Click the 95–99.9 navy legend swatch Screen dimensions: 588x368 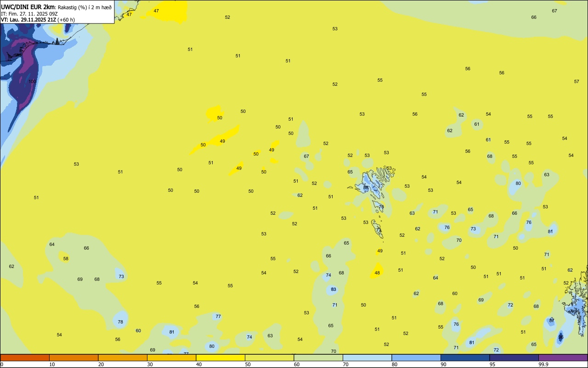[x=514, y=357]
